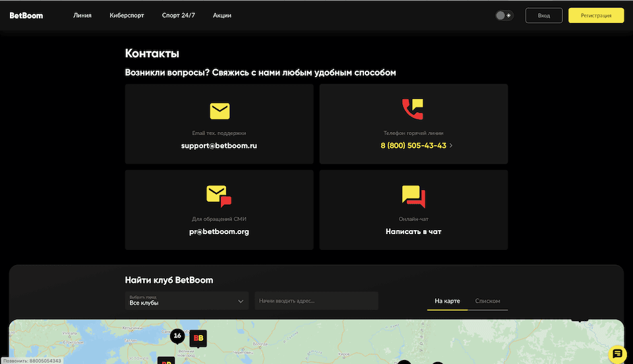Click the yellow email support envelope icon

pyautogui.click(x=219, y=111)
